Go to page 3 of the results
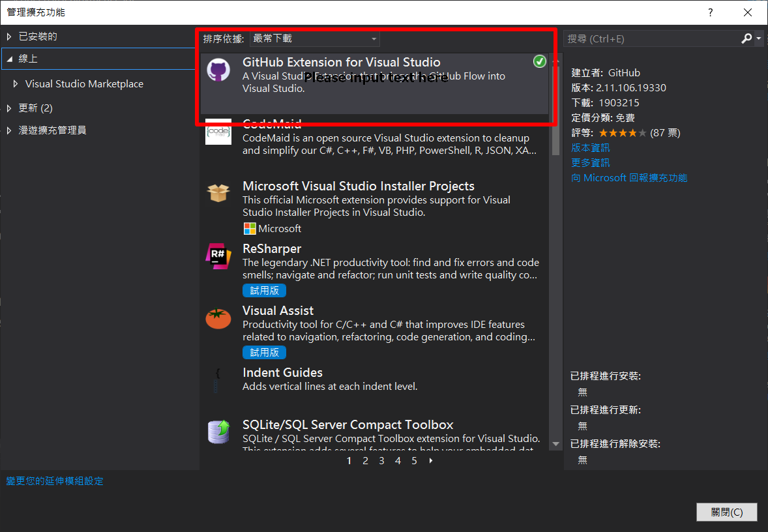Screen dimensions: 768x532 (x=381, y=460)
